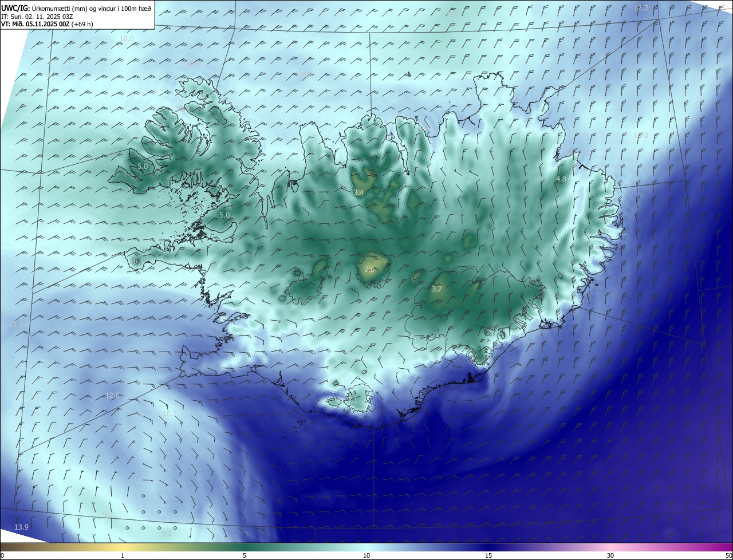Click the colour bar tick label 15

pos(488,555)
